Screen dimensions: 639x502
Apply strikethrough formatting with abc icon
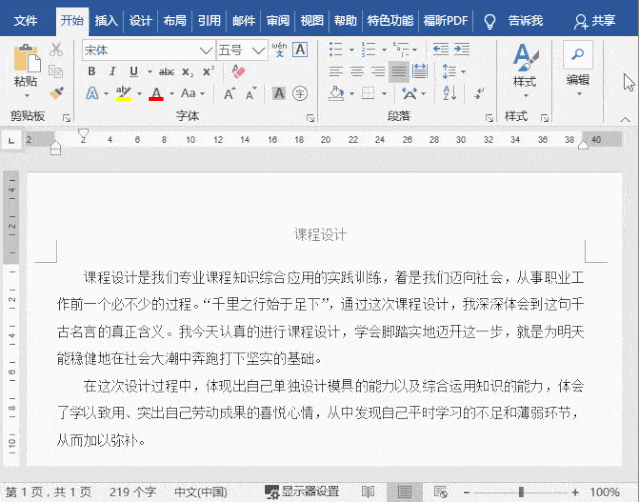[x=166, y=71]
